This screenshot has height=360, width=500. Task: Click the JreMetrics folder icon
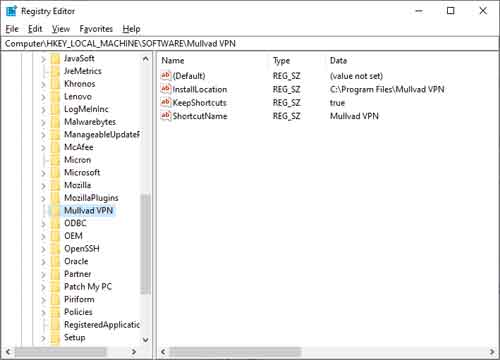[55, 72]
